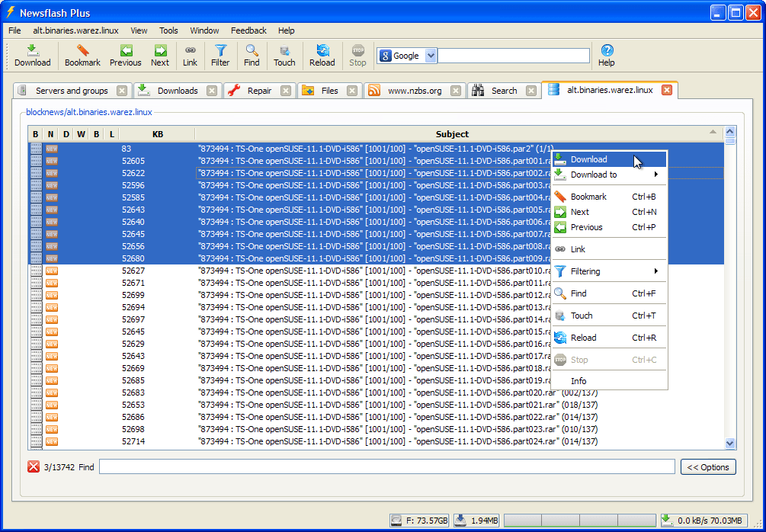Click the Find magnifier toolbar icon
This screenshot has width=766, height=532.
(x=252, y=51)
